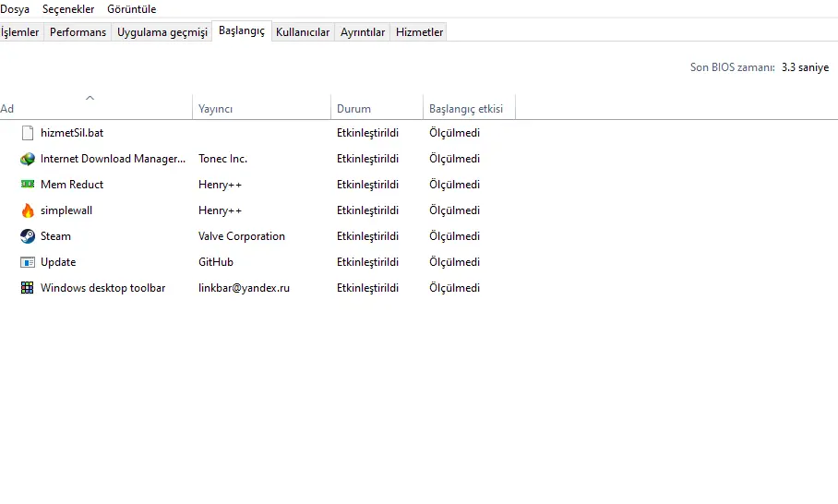
Task: Click the Internet Download Manager globe icon
Action: tap(28, 159)
